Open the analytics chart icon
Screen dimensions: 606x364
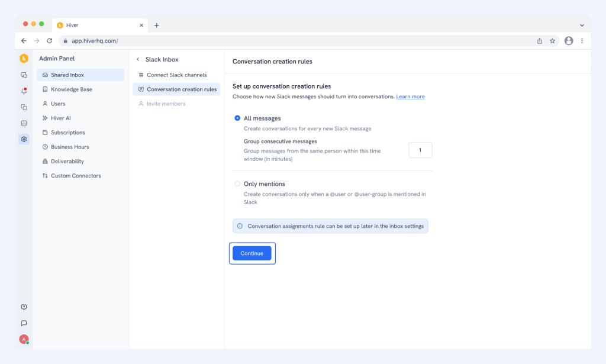coord(24,123)
